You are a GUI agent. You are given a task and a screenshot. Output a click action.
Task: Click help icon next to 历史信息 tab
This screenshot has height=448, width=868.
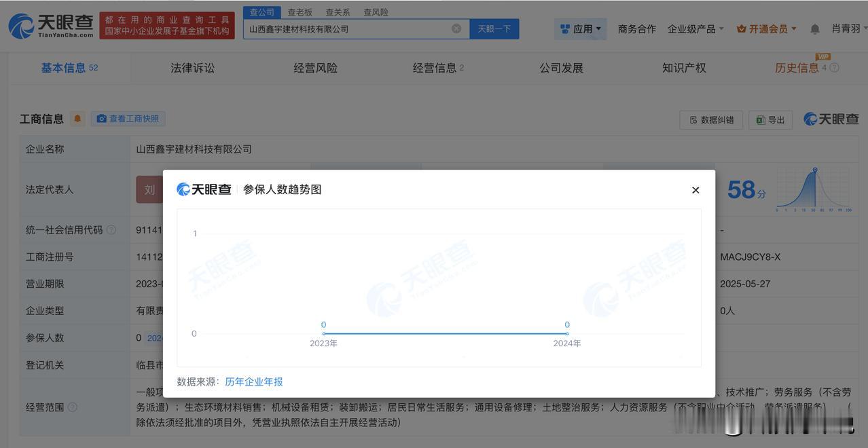click(835, 68)
